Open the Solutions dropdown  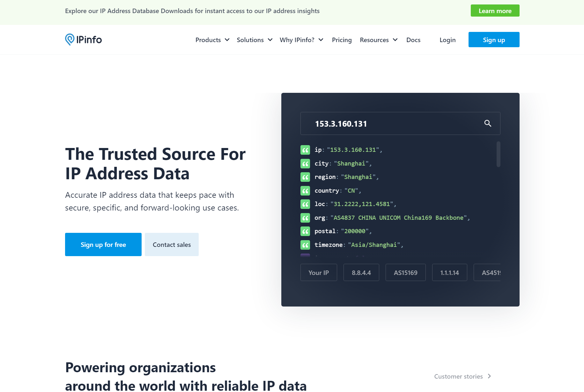tap(254, 40)
